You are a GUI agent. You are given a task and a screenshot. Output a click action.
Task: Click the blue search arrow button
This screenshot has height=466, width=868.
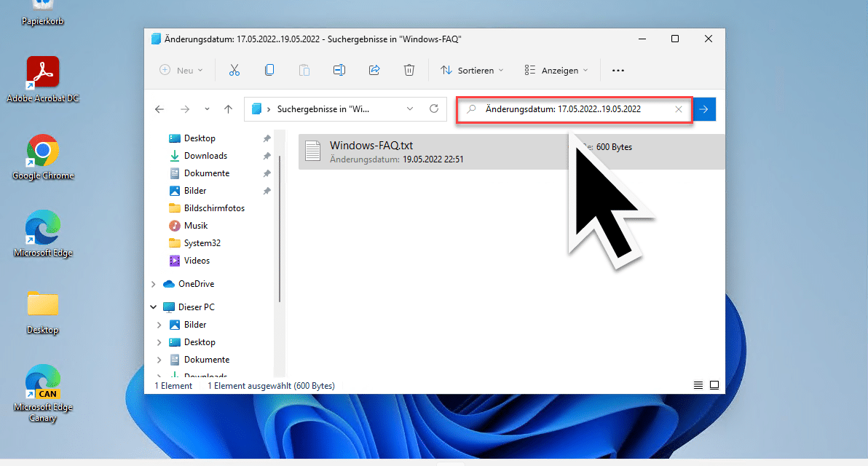(704, 109)
